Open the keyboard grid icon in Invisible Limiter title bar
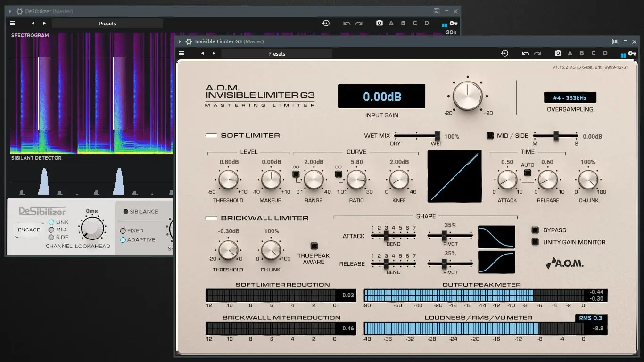 [x=615, y=41]
